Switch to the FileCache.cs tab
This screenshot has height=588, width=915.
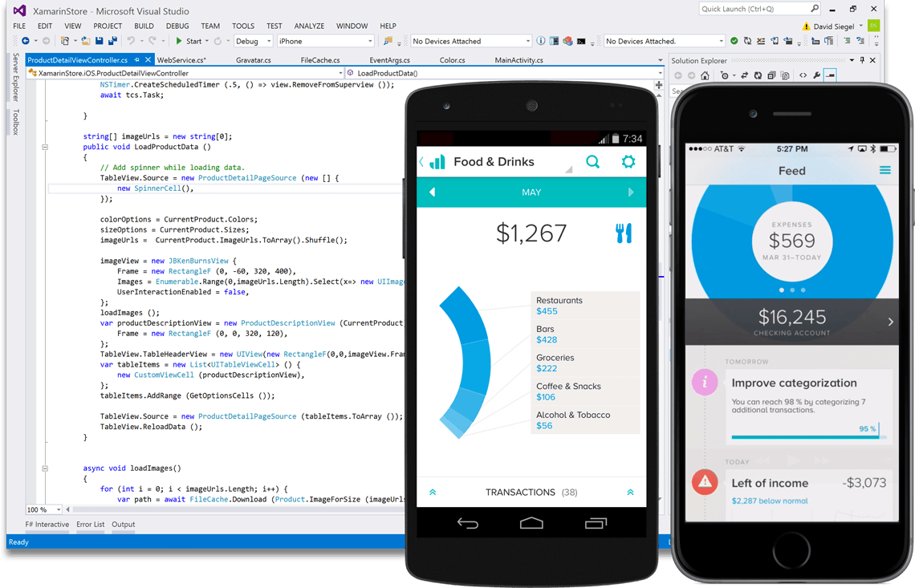click(x=320, y=59)
